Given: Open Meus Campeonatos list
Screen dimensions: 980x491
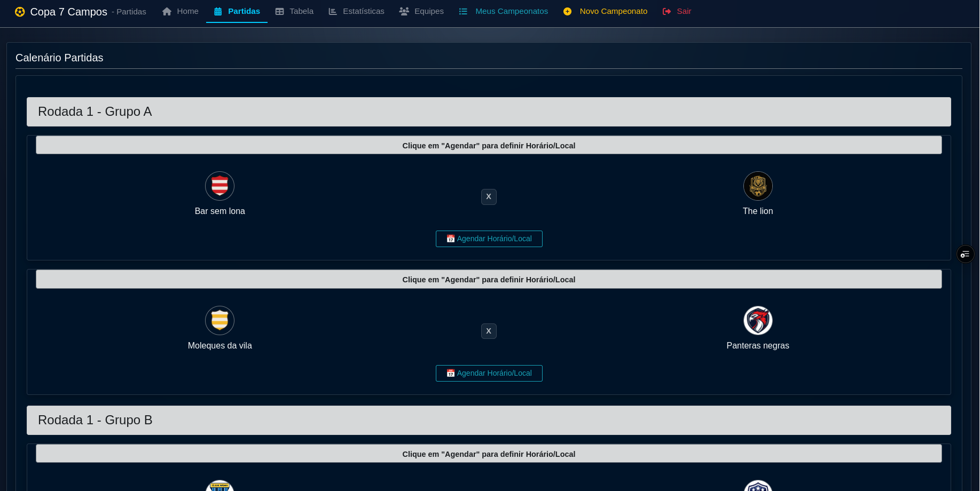Looking at the screenshot, I should point(504,11).
